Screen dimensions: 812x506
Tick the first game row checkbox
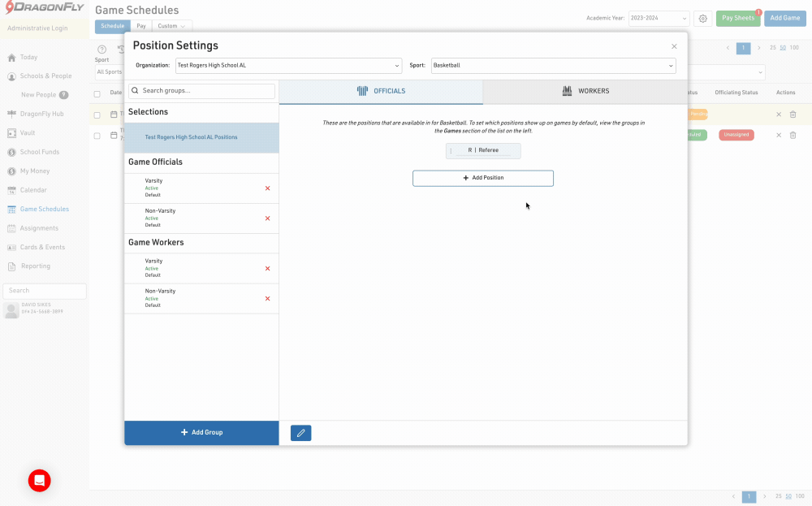click(97, 115)
